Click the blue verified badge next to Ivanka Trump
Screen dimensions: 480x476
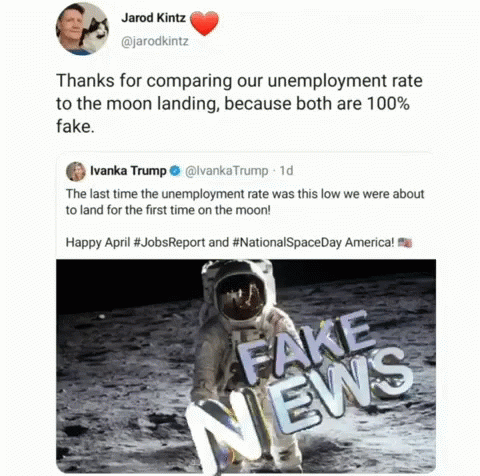[175, 171]
